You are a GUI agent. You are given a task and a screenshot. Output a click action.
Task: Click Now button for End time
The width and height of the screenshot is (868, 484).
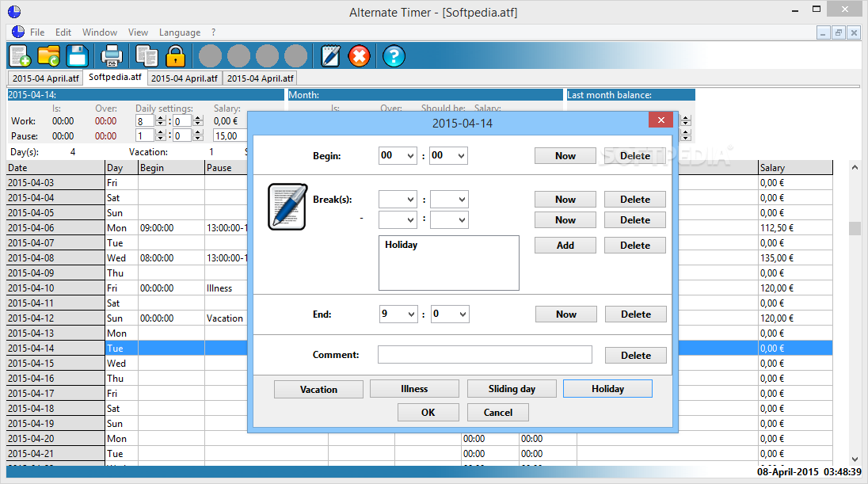tap(565, 314)
